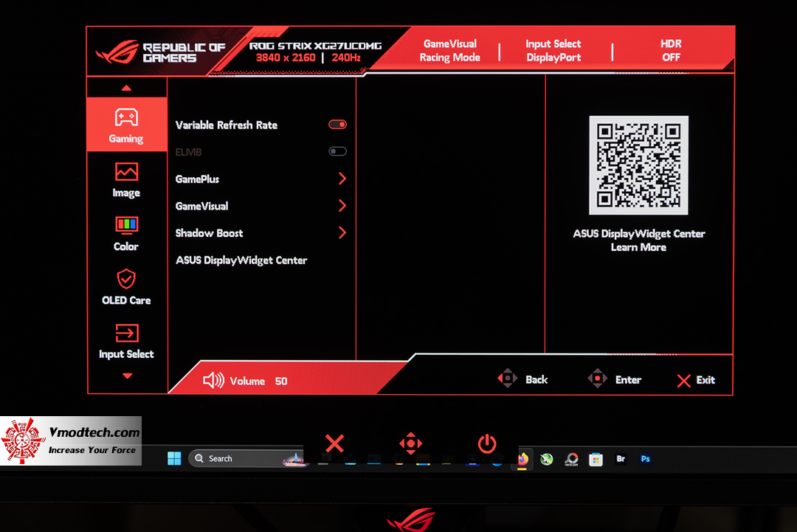This screenshot has width=797, height=532.
Task: Select the GameVisual menu label
Action: [x=201, y=206]
